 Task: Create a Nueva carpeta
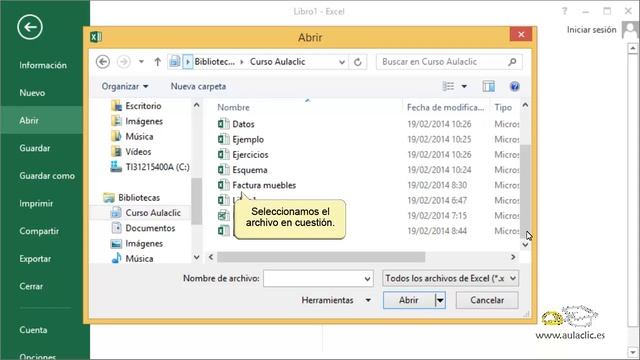[198, 87]
